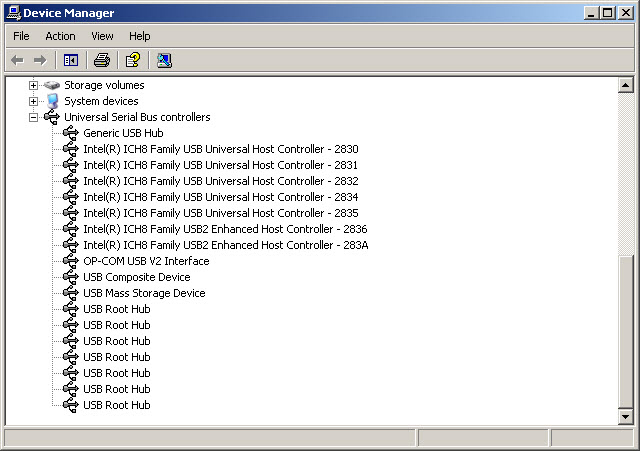Open the View menu
The height and width of the screenshot is (451, 640).
(102, 36)
